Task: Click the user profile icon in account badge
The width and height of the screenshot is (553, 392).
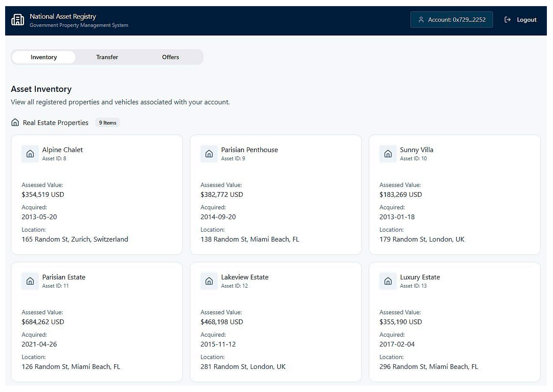Action: tap(421, 20)
